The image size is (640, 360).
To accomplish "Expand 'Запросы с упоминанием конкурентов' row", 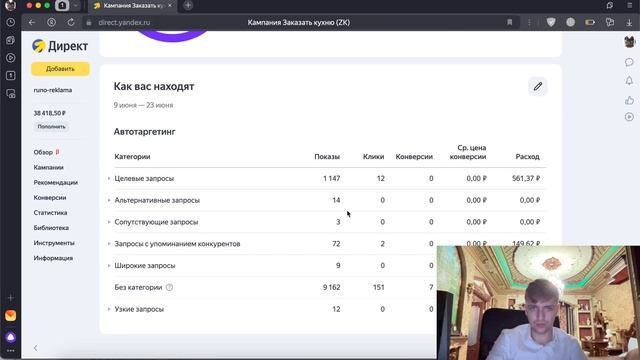I will [109, 244].
